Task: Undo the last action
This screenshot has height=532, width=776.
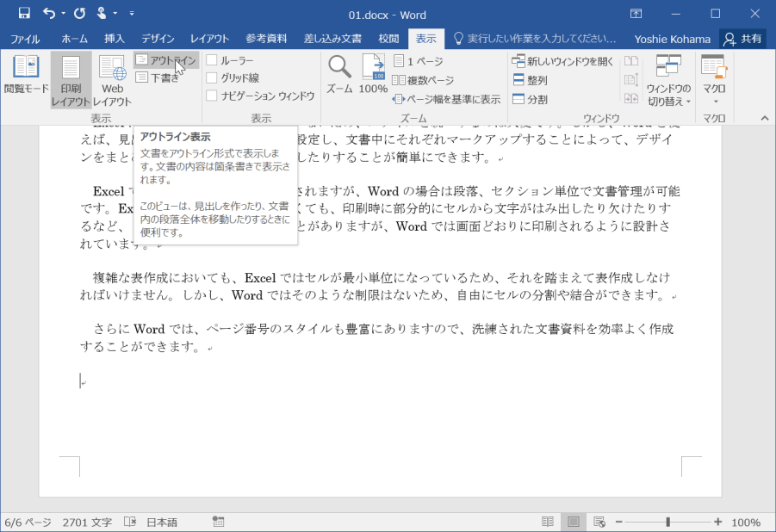Action: 48,14
